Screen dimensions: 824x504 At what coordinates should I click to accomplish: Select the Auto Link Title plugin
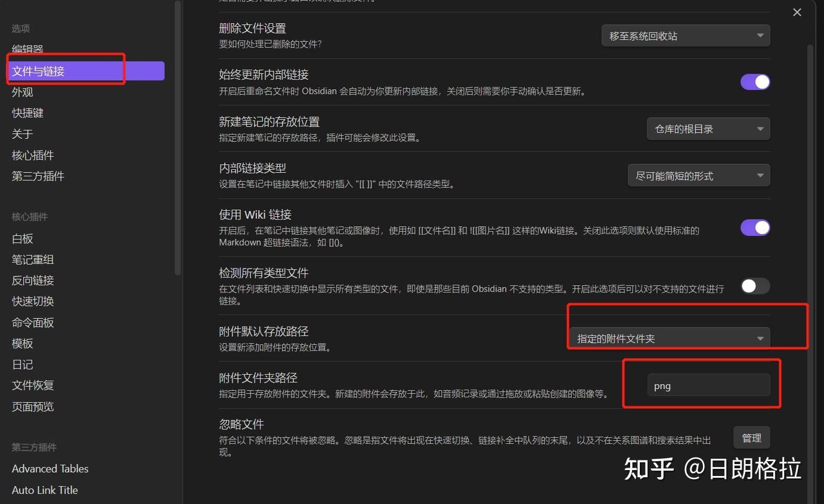coord(45,490)
